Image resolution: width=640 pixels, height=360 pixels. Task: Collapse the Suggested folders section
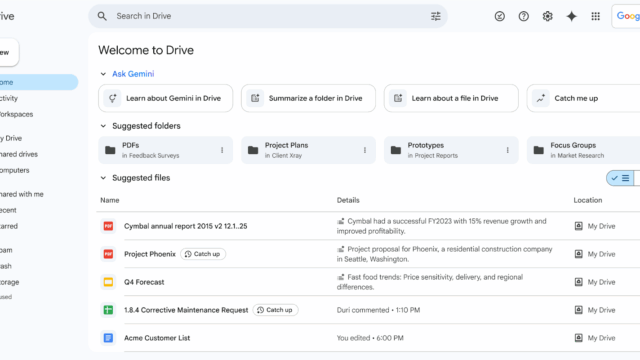103,126
